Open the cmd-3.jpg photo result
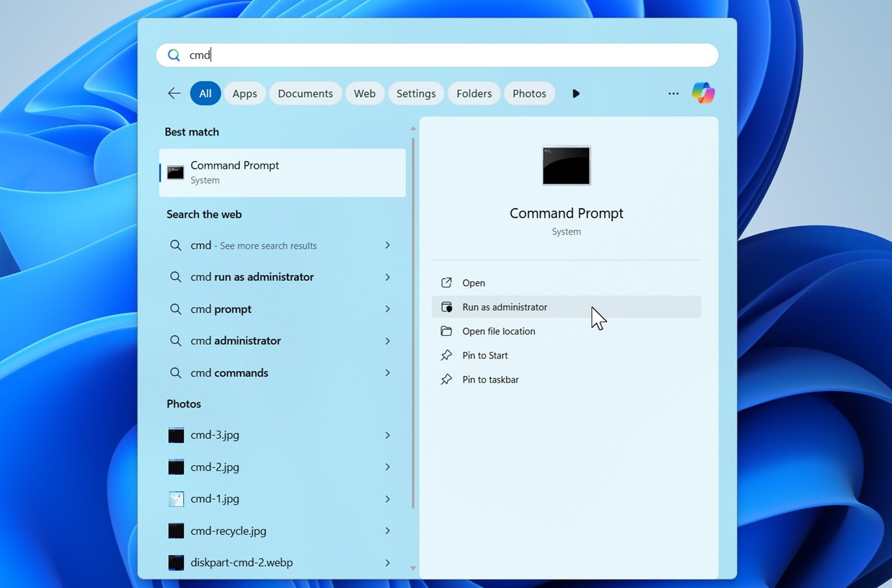This screenshot has width=892, height=588. (x=215, y=435)
